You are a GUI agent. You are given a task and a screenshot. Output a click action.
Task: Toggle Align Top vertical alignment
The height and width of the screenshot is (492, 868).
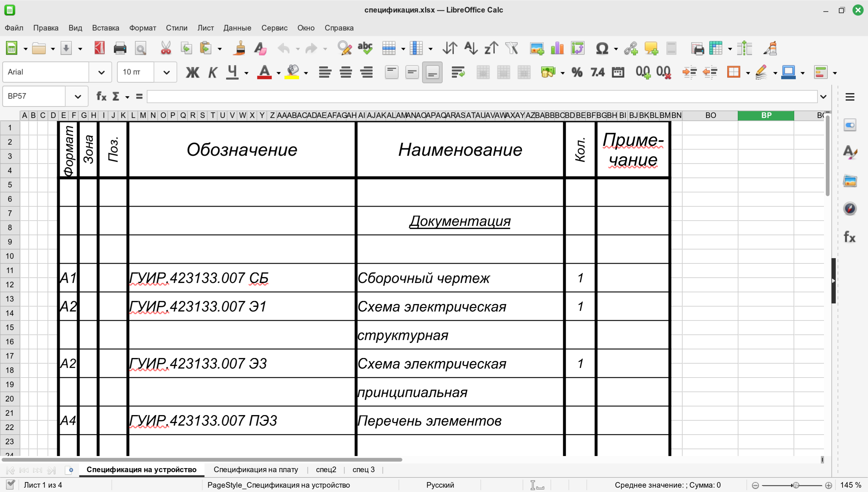point(391,72)
